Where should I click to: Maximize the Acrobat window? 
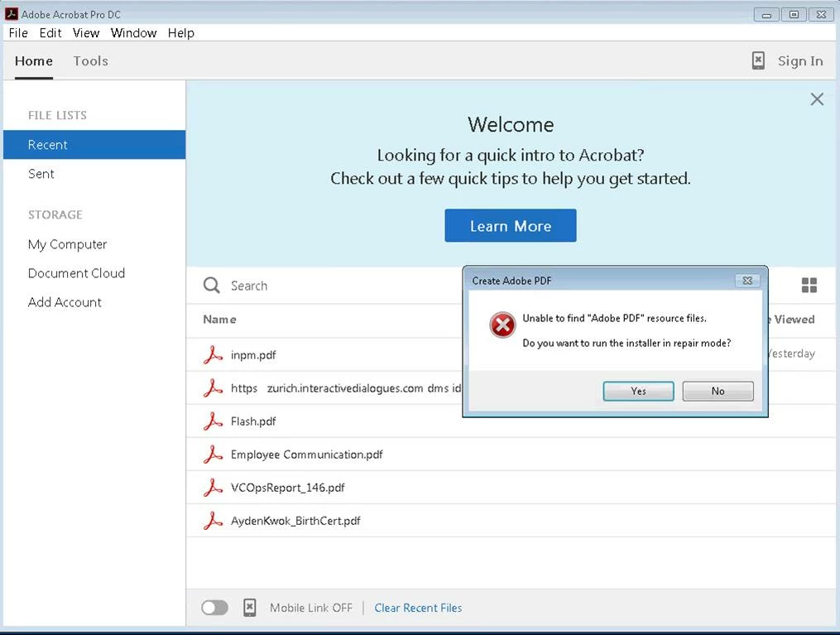[794, 14]
